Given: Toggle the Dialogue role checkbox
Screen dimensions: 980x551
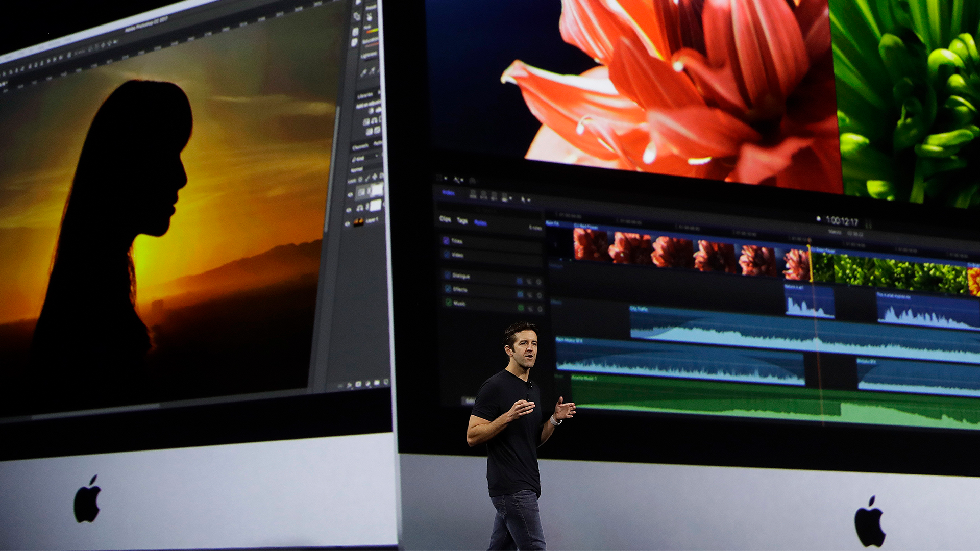Looking at the screenshot, I should (x=448, y=275).
